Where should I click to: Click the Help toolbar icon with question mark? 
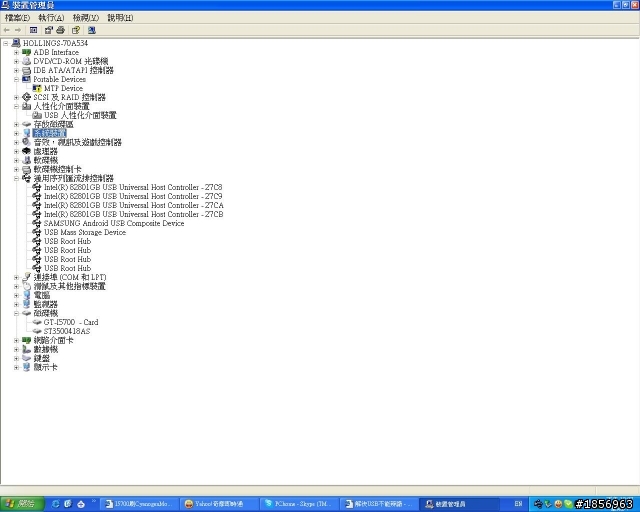[x=76, y=30]
